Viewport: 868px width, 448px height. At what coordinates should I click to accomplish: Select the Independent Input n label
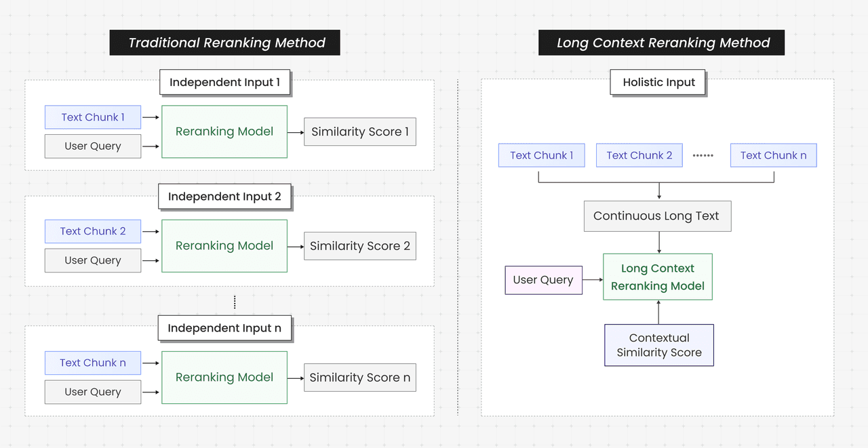224,328
